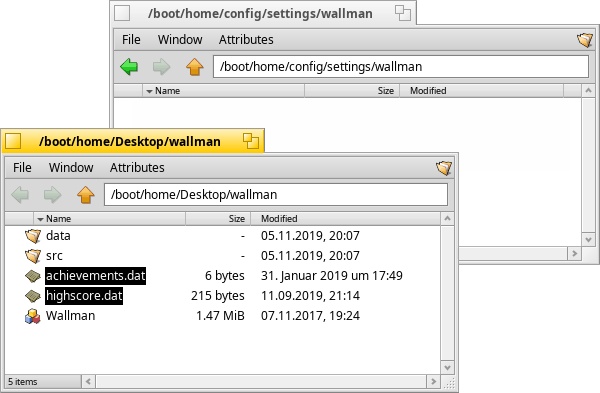Select the data folder icon
The width and height of the screenshot is (600, 393).
pos(33,236)
